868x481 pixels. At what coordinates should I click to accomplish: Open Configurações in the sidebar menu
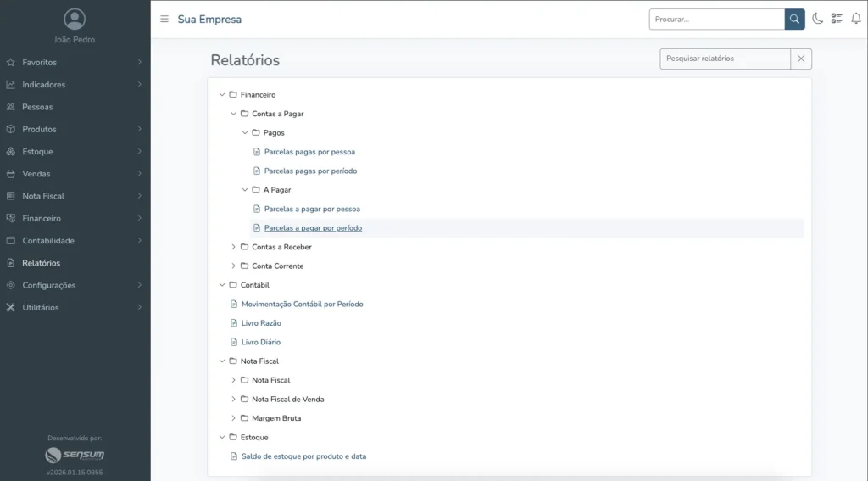[48, 285]
